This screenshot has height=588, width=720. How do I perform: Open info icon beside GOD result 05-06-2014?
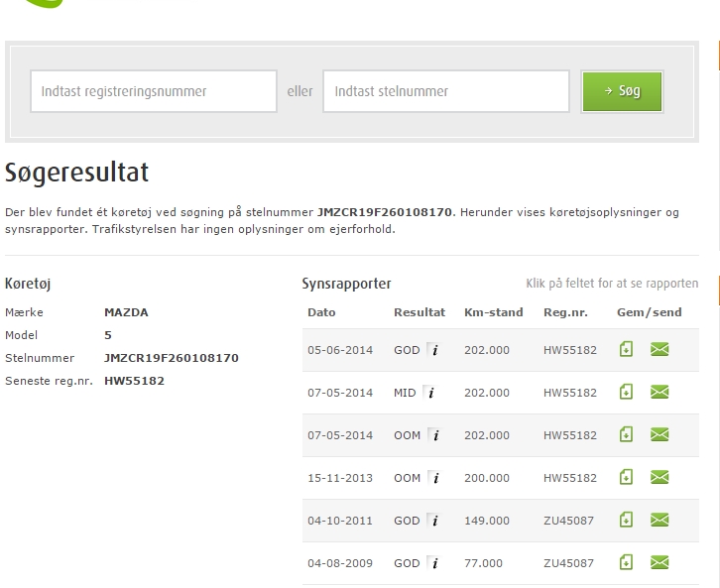pos(433,349)
